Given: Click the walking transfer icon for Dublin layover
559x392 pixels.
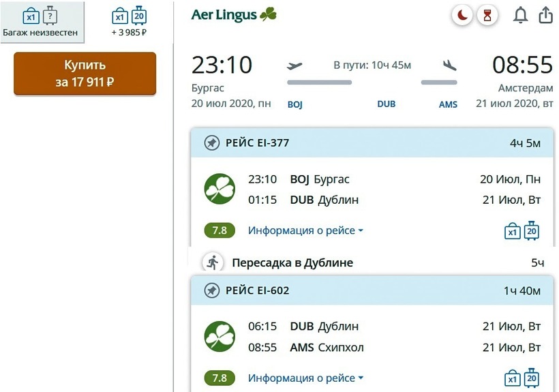Looking at the screenshot, I should (x=213, y=262).
